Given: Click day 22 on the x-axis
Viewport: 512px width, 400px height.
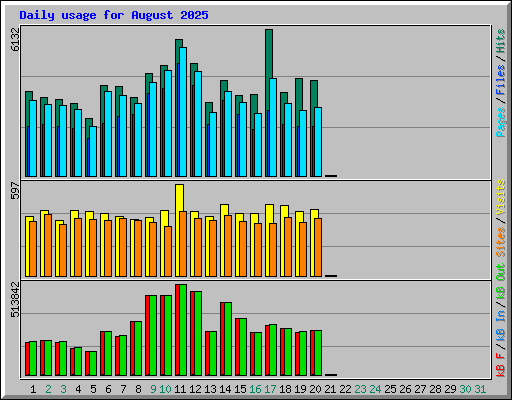Looking at the screenshot, I should [x=345, y=389].
